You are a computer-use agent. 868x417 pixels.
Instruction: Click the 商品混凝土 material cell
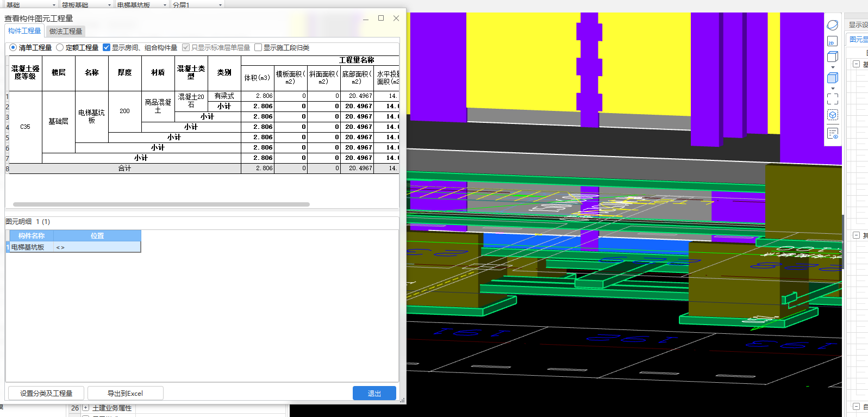158,106
